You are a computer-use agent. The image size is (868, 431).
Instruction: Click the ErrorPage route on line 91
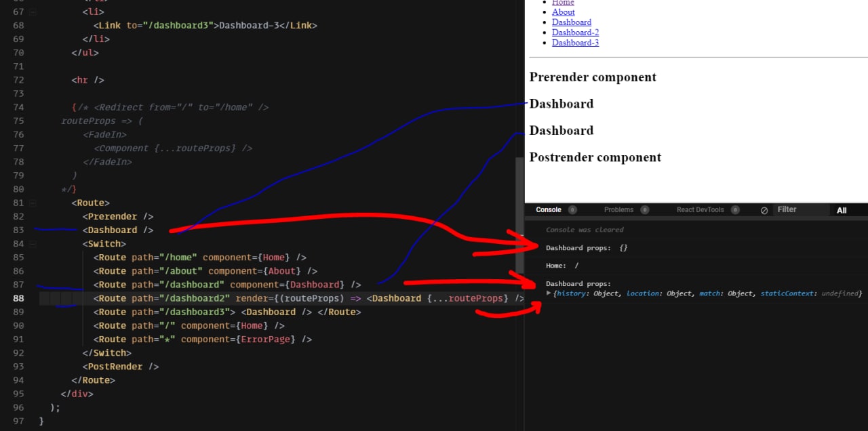[203, 339]
